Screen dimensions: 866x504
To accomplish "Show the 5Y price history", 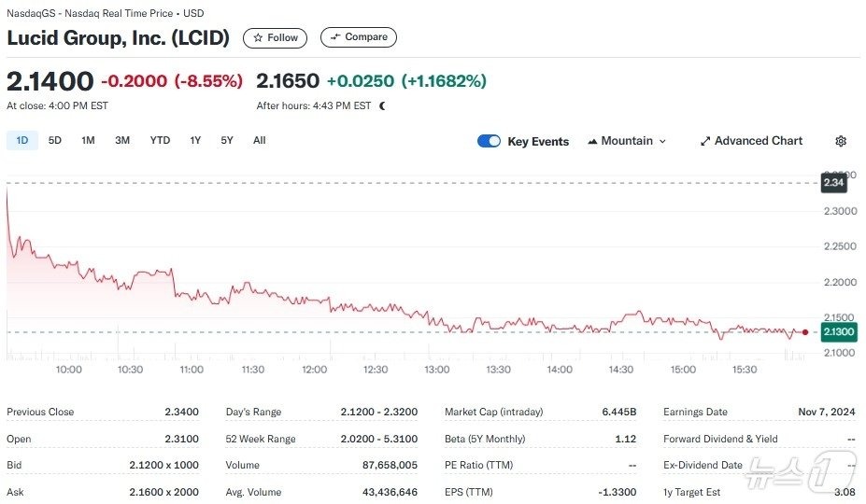I will click(227, 140).
